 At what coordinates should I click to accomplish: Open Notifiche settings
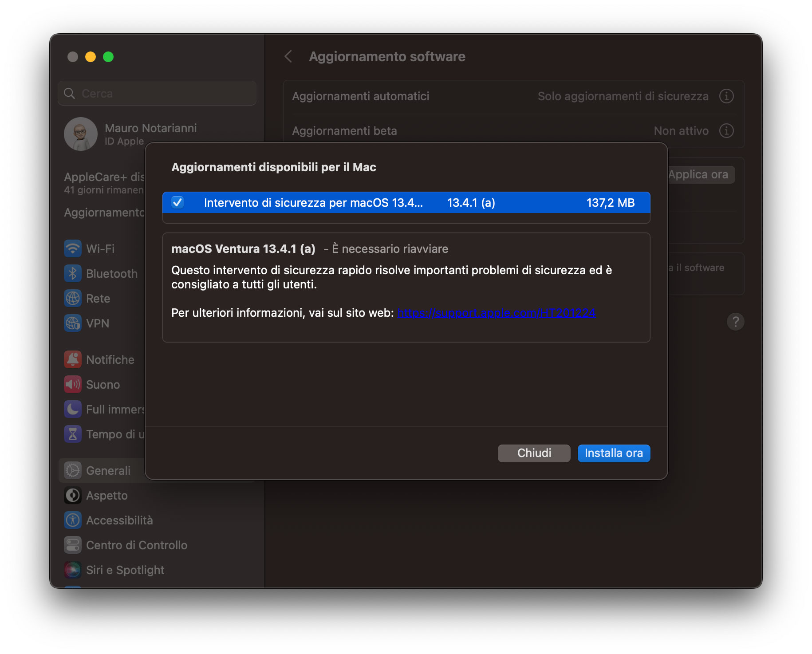point(73,359)
